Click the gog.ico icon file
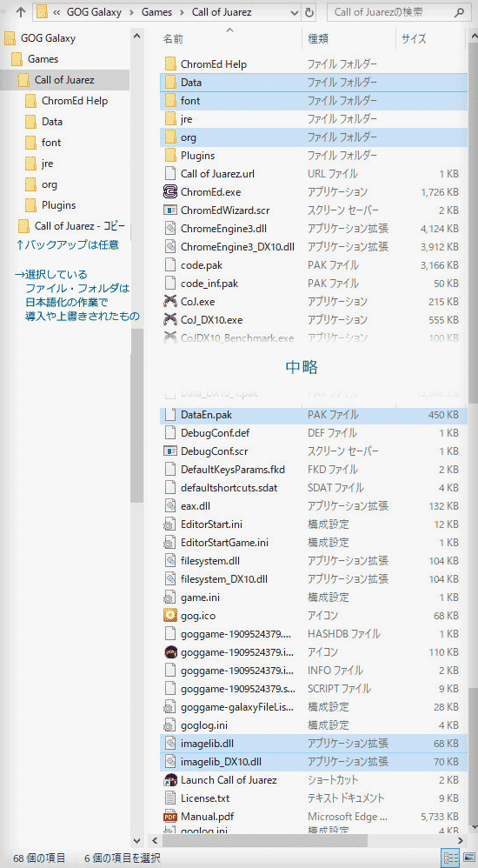 [x=170, y=615]
